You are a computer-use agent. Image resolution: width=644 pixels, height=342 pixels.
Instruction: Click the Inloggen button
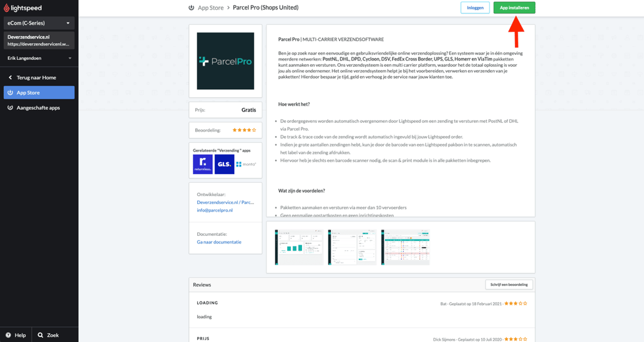pyautogui.click(x=475, y=8)
